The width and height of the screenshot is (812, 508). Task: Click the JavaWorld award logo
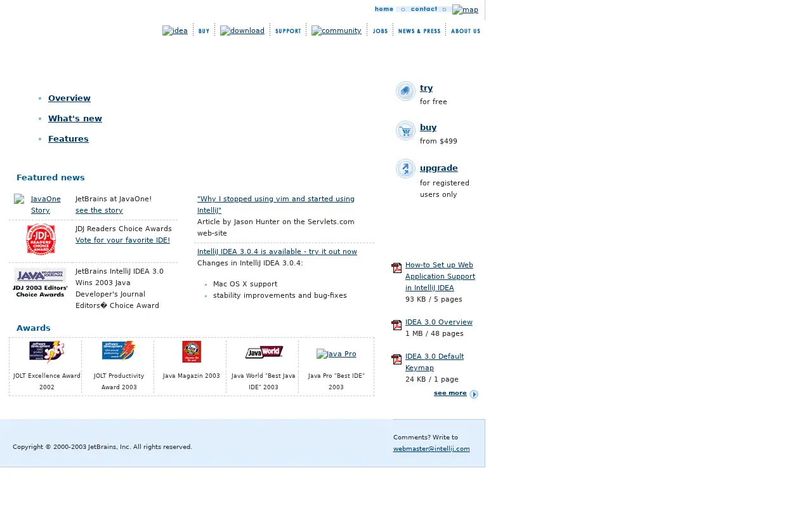264,352
